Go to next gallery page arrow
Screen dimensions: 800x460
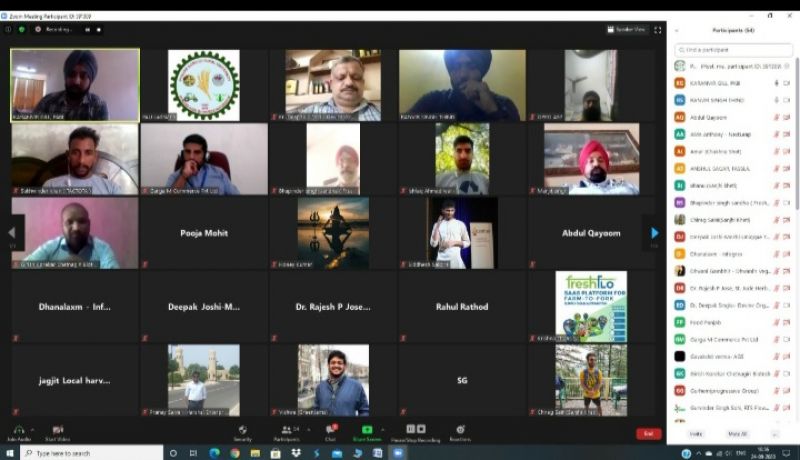[x=655, y=233]
